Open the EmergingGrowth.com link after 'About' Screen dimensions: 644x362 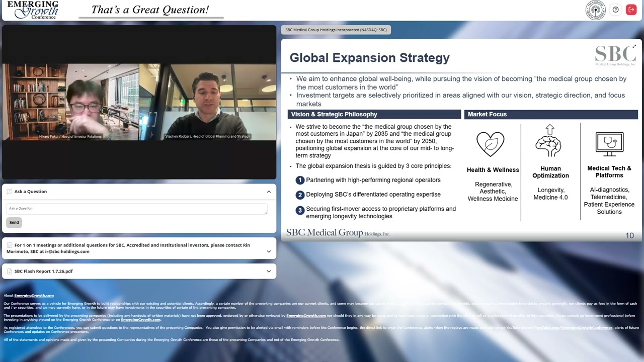[x=34, y=296]
